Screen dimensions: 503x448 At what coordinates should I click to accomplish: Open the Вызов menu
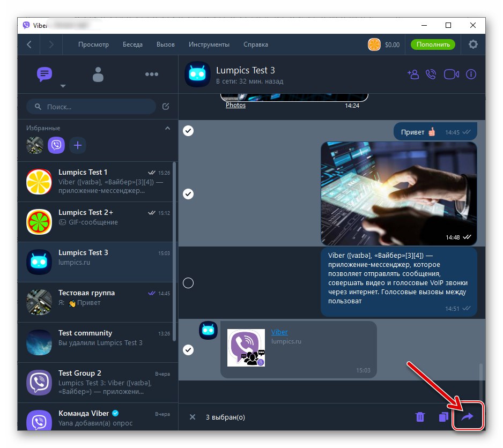coord(166,44)
